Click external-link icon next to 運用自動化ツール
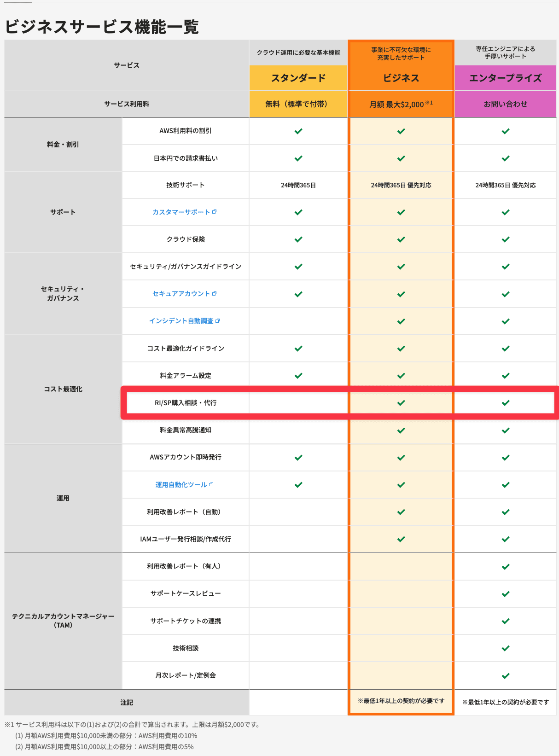The image size is (559, 756). [211, 484]
